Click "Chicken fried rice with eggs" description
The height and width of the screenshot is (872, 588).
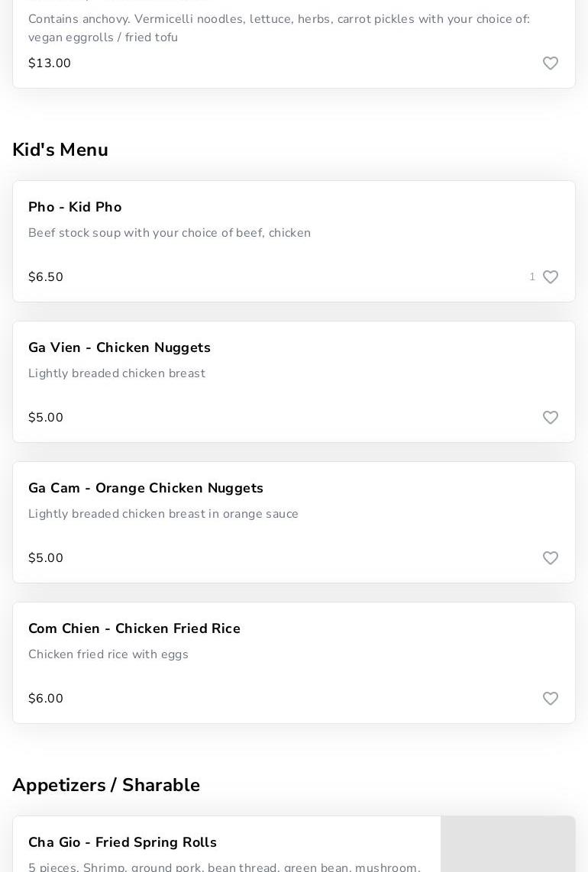tap(108, 654)
